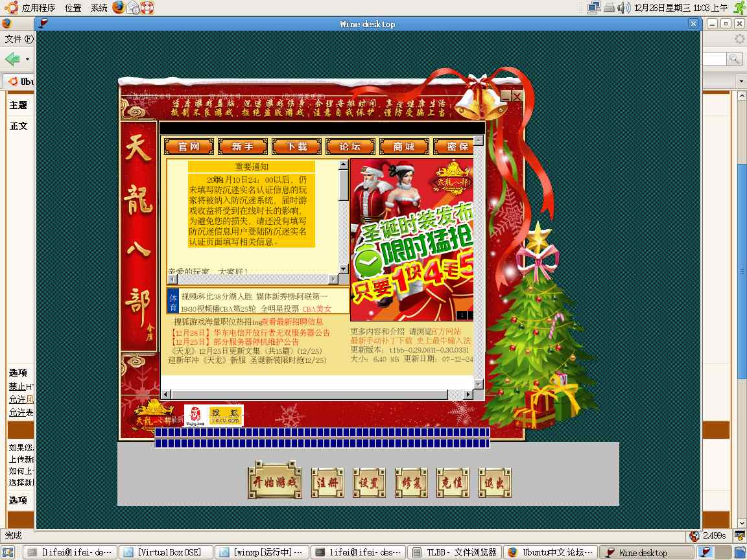
Task: Open the 密保 tab in the launcher
Action: click(453, 146)
